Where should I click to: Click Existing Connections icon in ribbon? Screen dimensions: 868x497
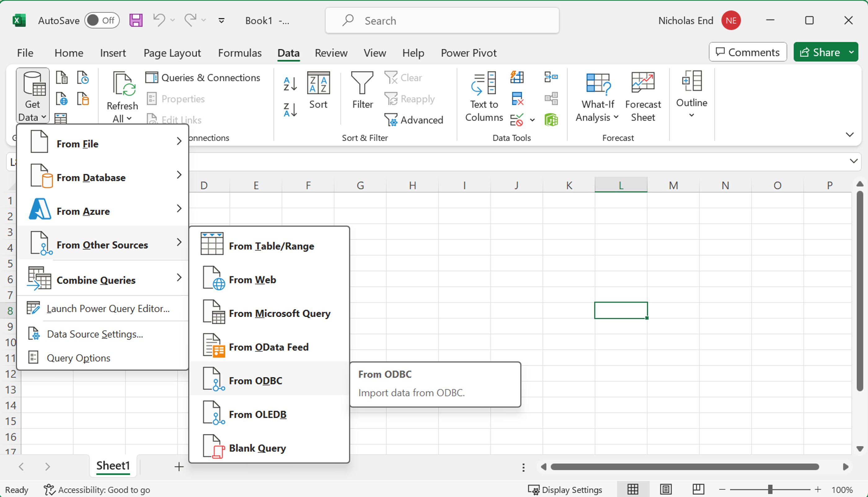83,99
